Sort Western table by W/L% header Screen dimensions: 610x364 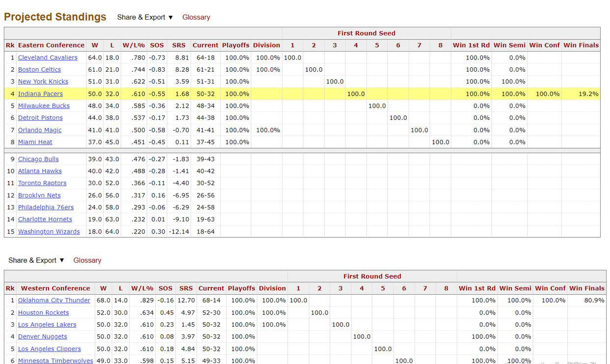[142, 288]
